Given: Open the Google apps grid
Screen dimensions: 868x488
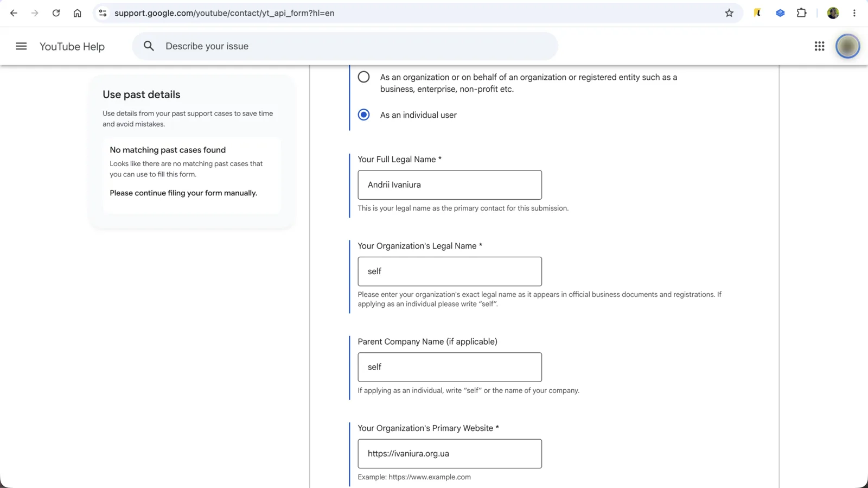Looking at the screenshot, I should (x=819, y=46).
